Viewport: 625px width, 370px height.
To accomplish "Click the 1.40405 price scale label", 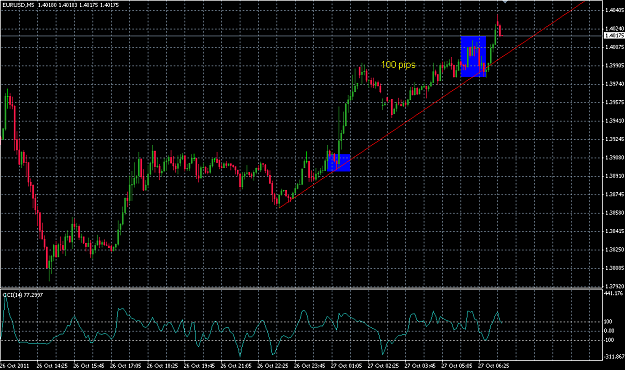I will [614, 10].
